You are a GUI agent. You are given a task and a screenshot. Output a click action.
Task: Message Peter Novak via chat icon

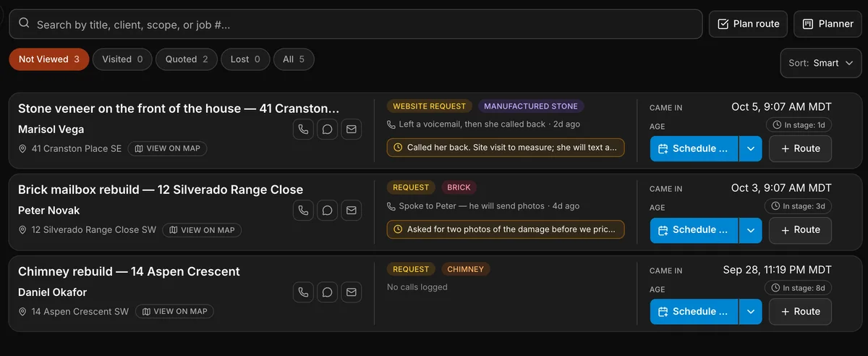[327, 211]
